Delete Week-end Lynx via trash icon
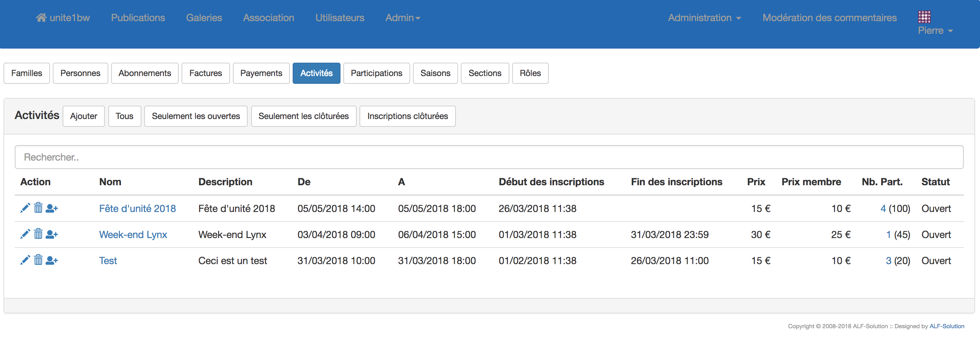 [x=38, y=234]
